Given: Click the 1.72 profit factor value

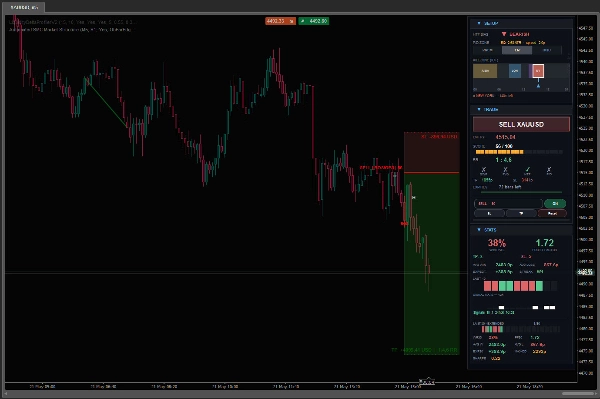Looking at the screenshot, I should [544, 243].
